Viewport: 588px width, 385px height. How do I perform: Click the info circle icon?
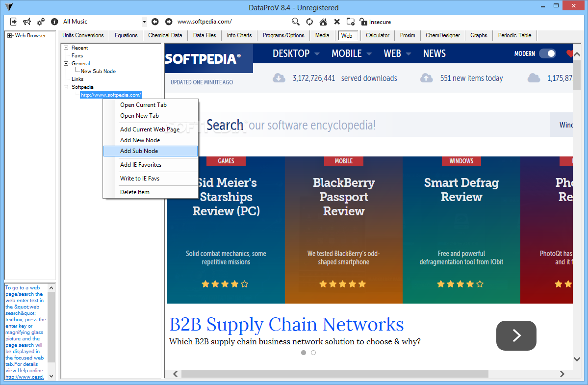(54, 22)
